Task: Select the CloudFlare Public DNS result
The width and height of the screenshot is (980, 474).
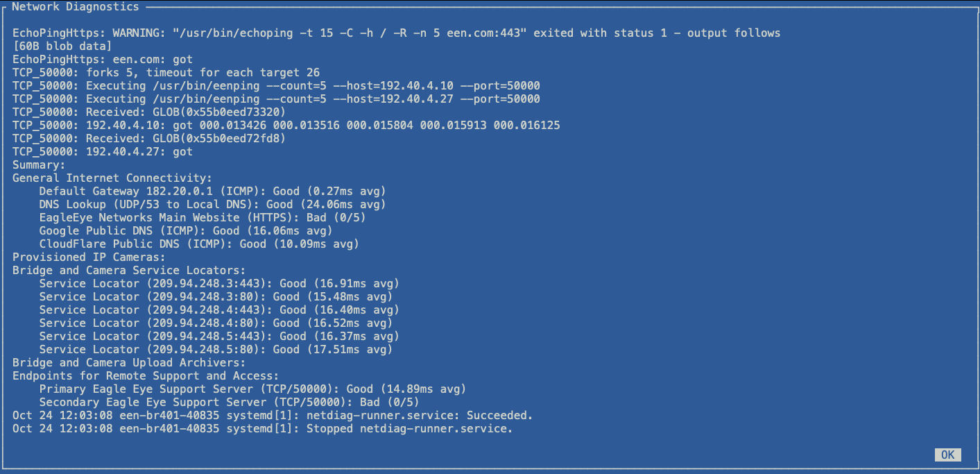Action: [x=199, y=244]
